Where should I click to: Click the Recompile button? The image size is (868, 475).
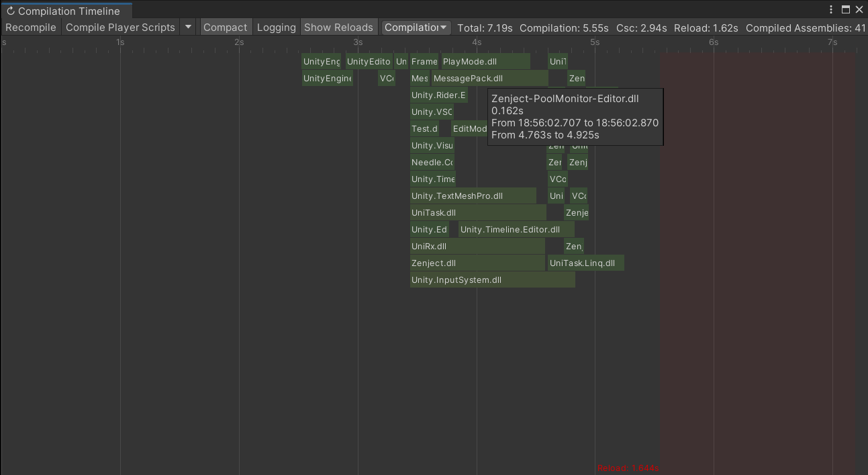click(x=31, y=28)
